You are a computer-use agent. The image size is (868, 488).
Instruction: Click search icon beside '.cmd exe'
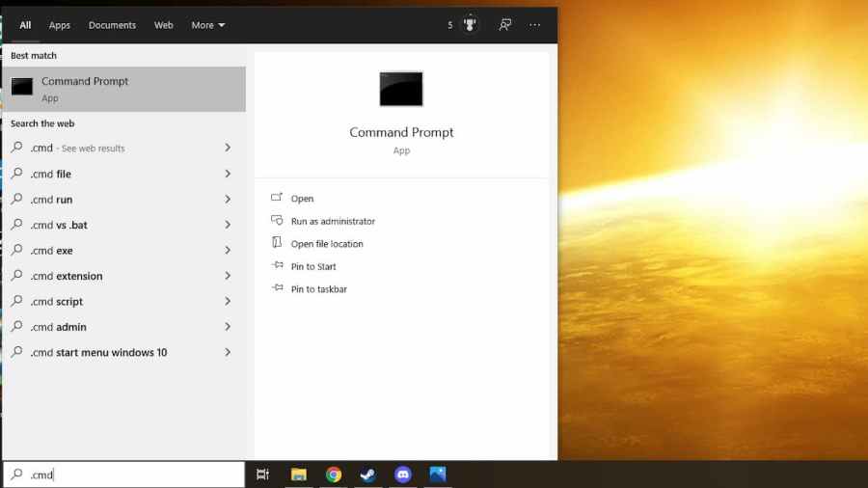[17, 250]
